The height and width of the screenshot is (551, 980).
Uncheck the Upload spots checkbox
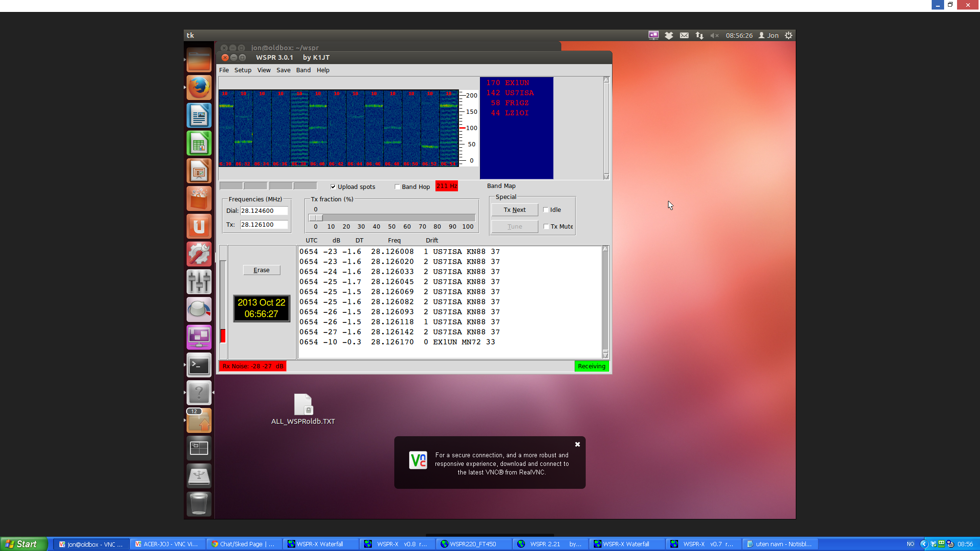[x=334, y=187]
